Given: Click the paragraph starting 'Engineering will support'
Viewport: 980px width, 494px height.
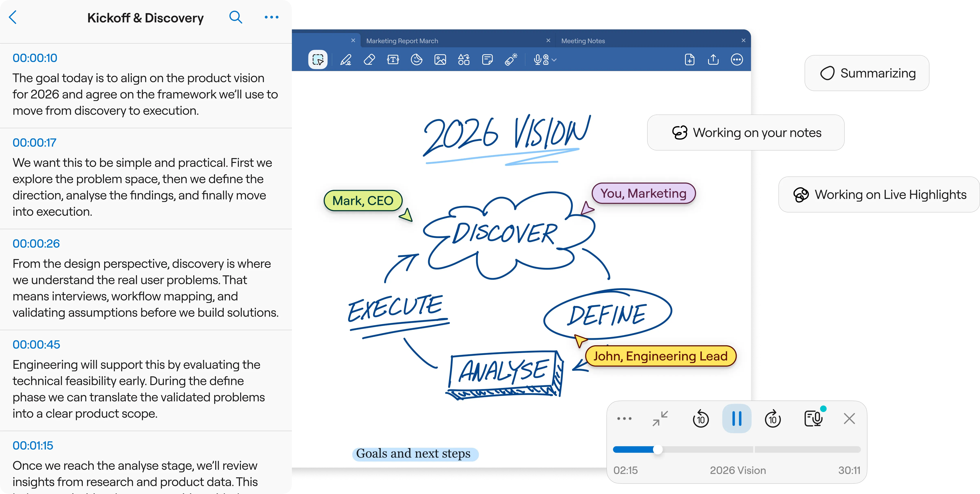Looking at the screenshot, I should click(x=139, y=389).
